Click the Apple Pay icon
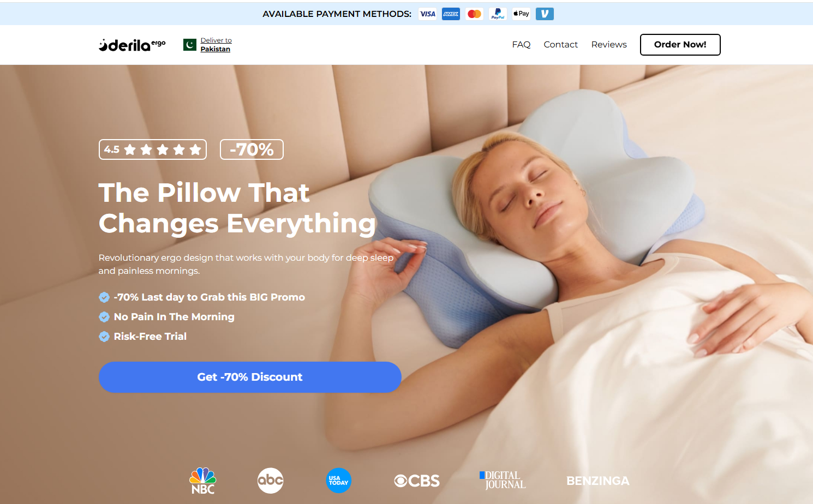Image resolution: width=813 pixels, height=504 pixels. point(521,14)
